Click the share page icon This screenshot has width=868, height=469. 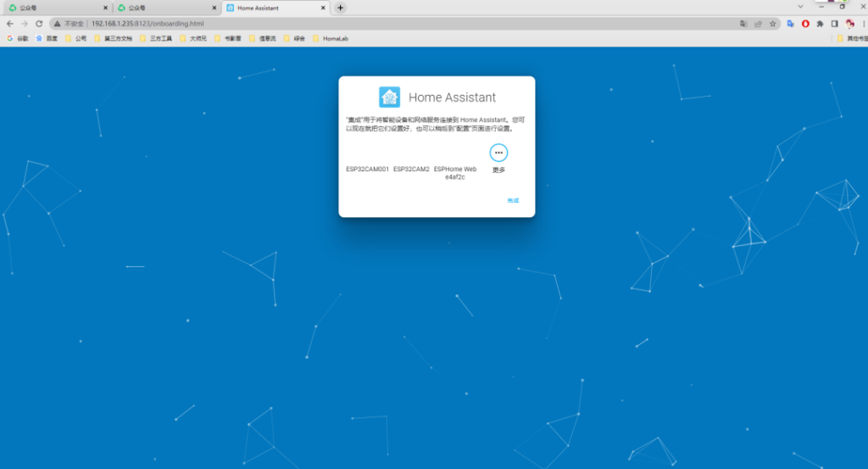pyautogui.click(x=758, y=23)
